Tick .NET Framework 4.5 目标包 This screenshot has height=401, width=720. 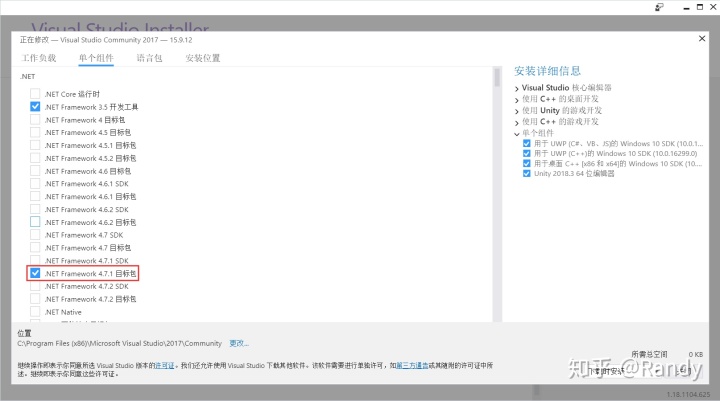point(35,132)
